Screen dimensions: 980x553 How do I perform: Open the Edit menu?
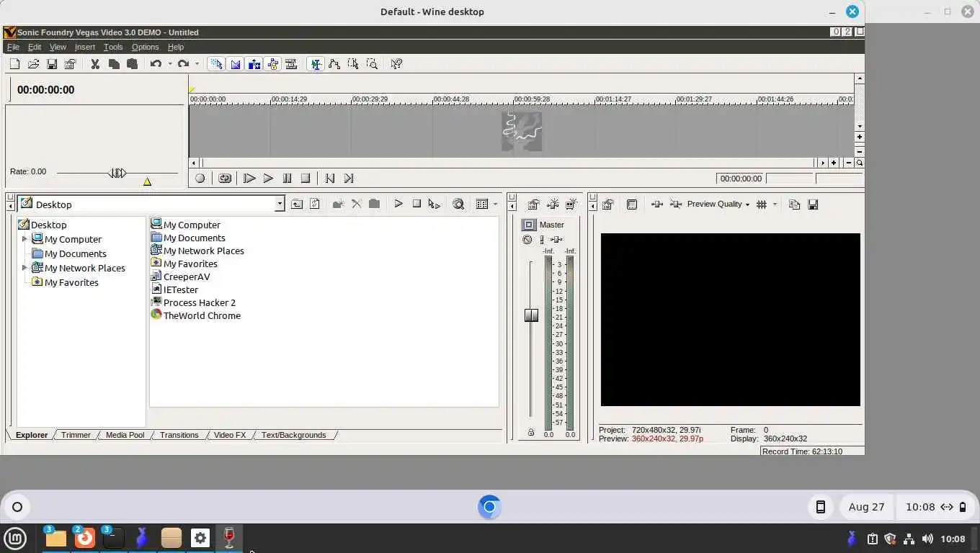coord(35,47)
